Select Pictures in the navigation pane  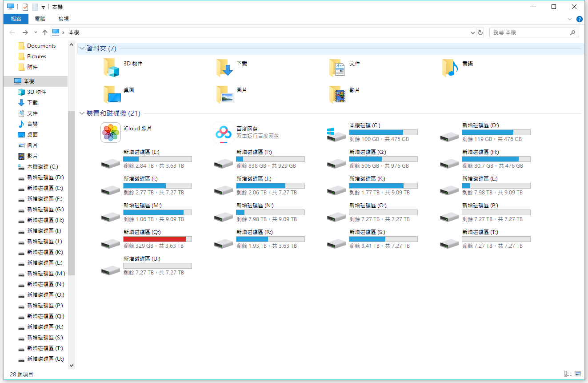[x=36, y=56]
